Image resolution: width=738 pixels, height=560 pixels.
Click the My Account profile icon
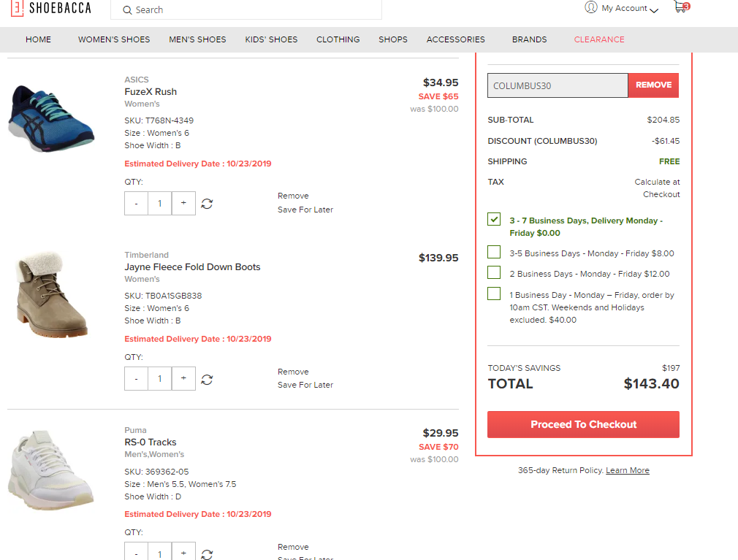pos(590,7)
